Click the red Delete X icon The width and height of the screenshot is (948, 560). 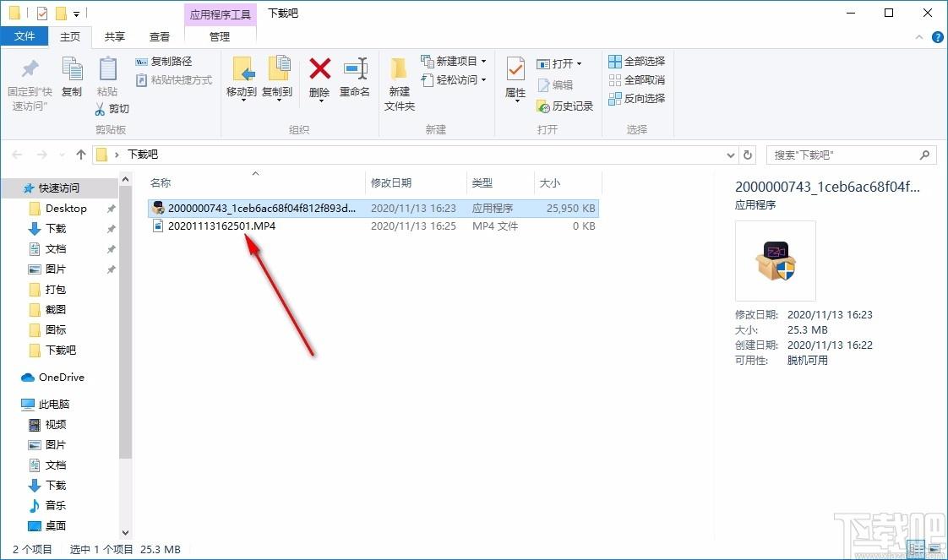pos(320,68)
